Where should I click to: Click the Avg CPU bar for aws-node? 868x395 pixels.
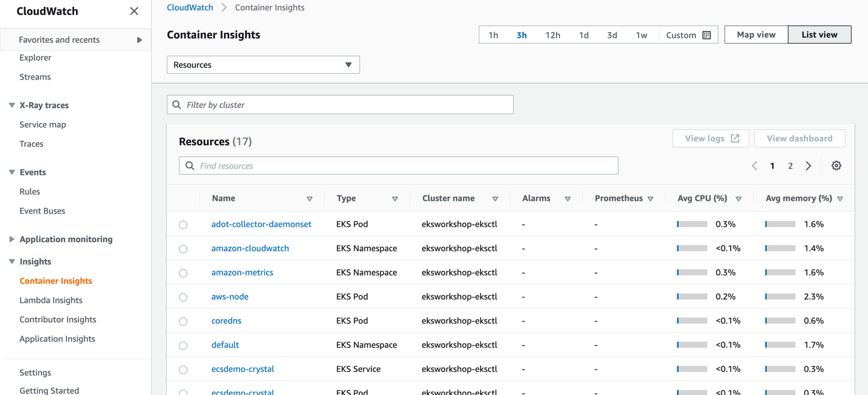pyautogui.click(x=691, y=297)
